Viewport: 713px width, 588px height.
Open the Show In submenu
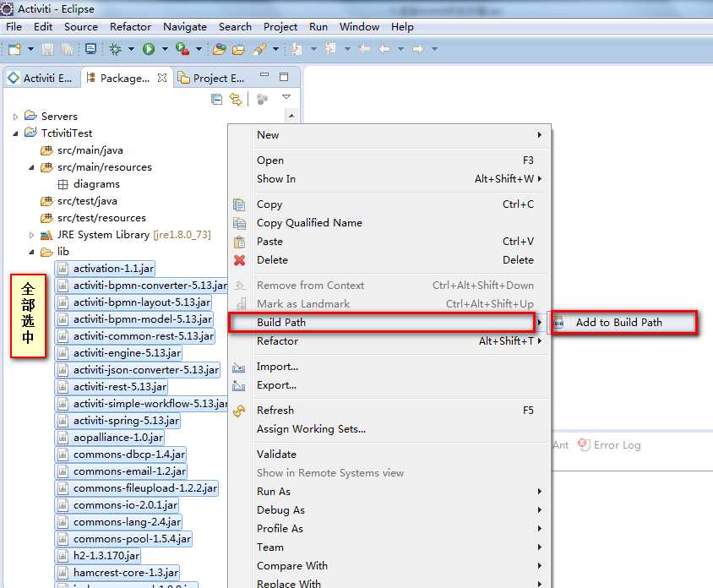click(x=389, y=179)
